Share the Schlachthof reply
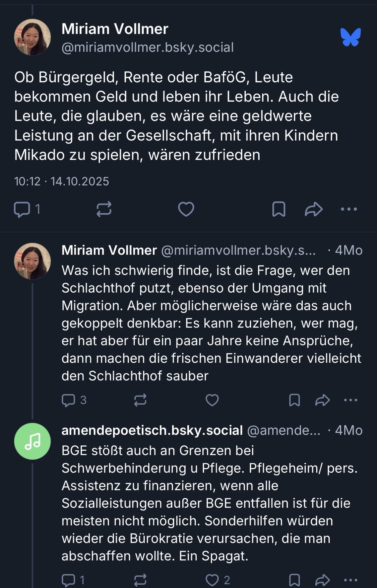 coord(322,400)
